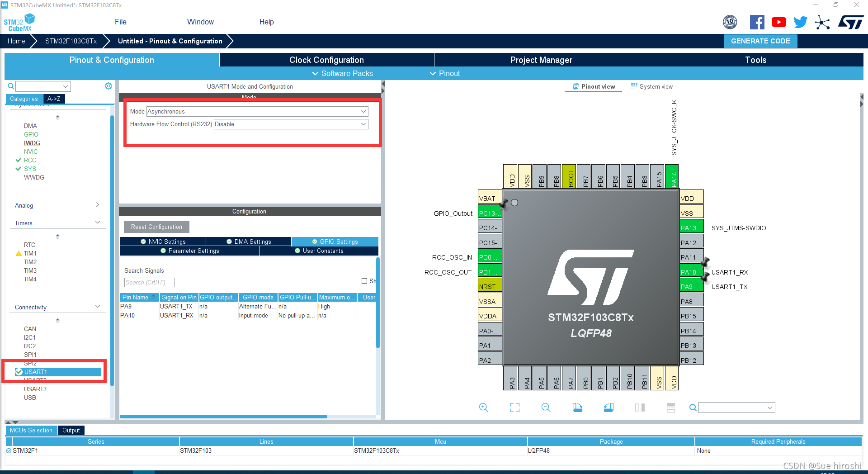Open the pin search combo box
The width and height of the screenshot is (868, 474).
pyautogui.click(x=736, y=408)
